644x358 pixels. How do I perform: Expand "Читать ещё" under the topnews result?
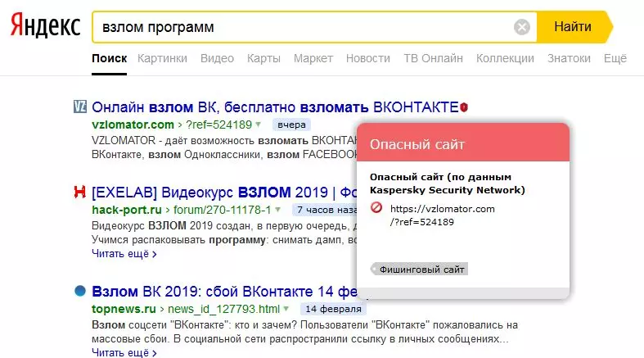[x=124, y=352]
